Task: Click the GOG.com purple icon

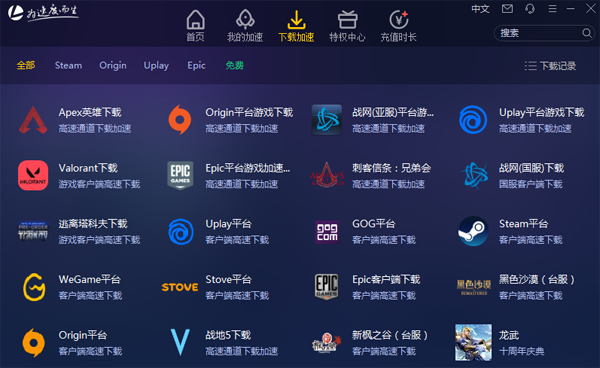Action: tap(327, 232)
